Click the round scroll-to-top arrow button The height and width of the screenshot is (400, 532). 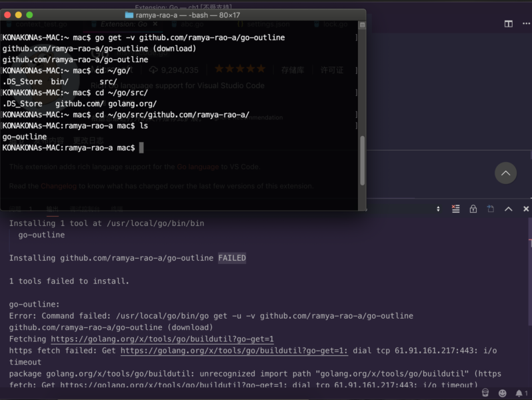505,173
